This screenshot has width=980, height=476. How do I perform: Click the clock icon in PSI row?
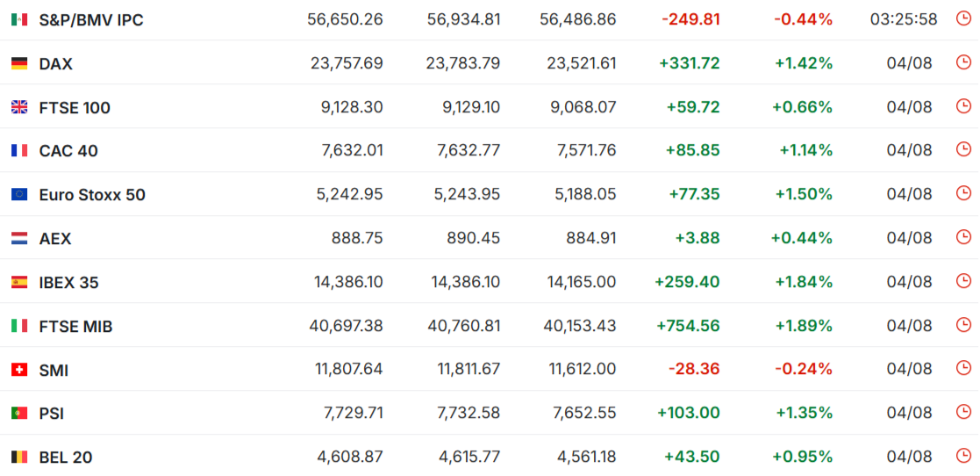[x=963, y=412]
